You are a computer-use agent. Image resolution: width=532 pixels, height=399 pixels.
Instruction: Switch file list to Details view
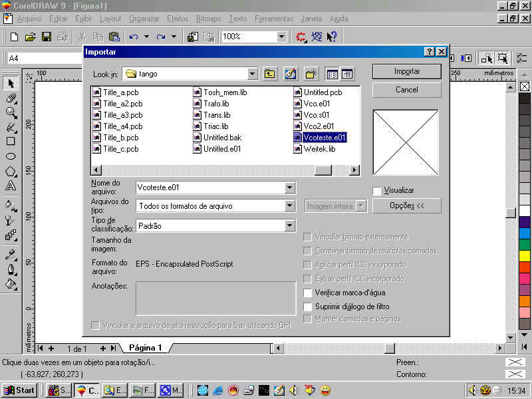pyautogui.click(x=346, y=74)
